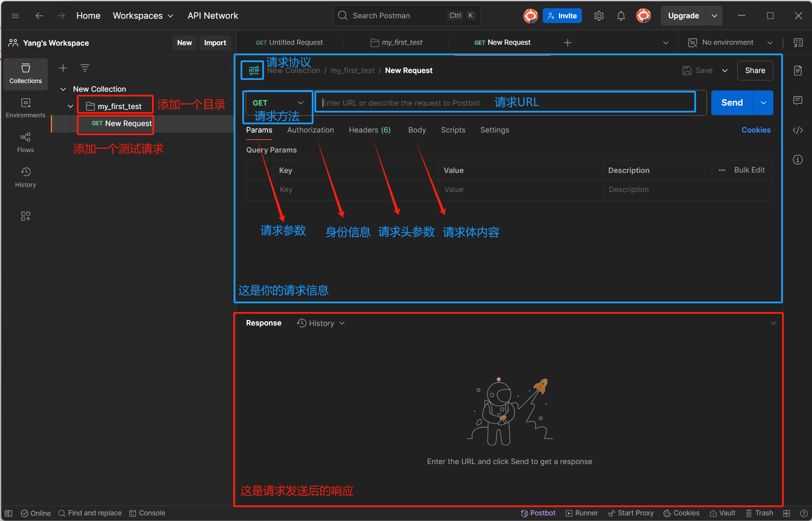Open Postbot from the status bar
The width and height of the screenshot is (812, 521).
pos(538,513)
